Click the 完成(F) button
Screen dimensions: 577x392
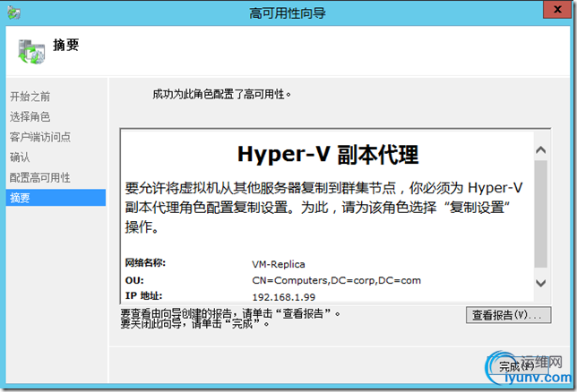(x=517, y=366)
